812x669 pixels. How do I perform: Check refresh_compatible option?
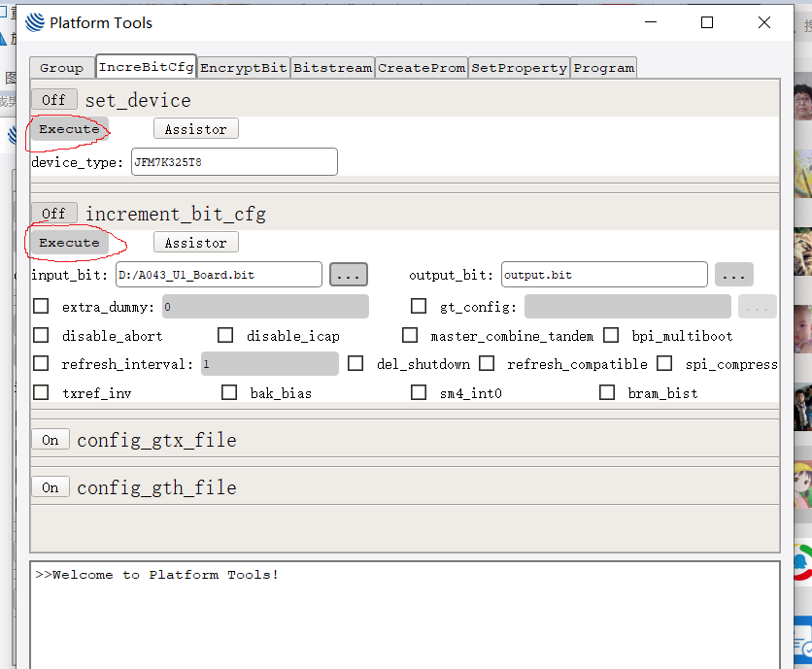pyautogui.click(x=487, y=363)
